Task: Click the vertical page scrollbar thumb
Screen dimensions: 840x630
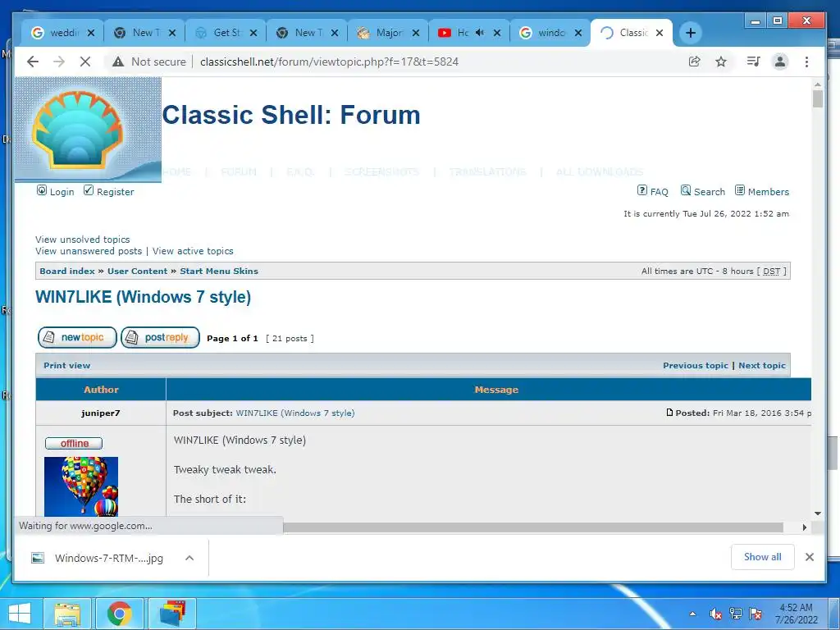Action: pos(818,99)
